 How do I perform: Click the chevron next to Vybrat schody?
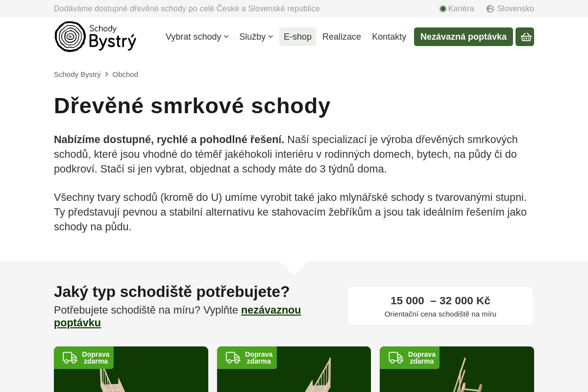226,37
